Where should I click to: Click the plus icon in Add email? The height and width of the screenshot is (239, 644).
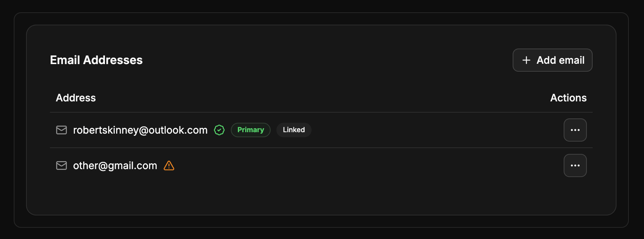click(526, 60)
